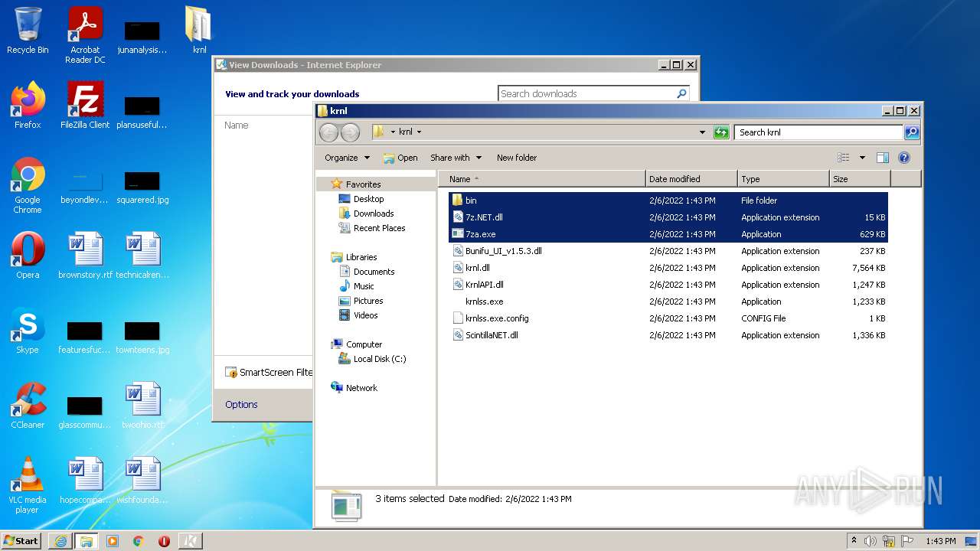Click Internet Explorer taskbar icon
Image resolution: width=980 pixels, height=551 pixels.
click(x=60, y=541)
